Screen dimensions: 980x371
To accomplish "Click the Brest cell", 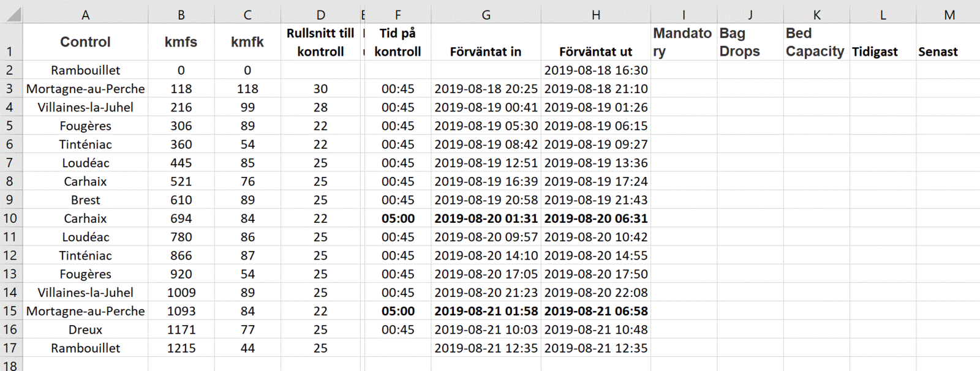I will 85,200.
